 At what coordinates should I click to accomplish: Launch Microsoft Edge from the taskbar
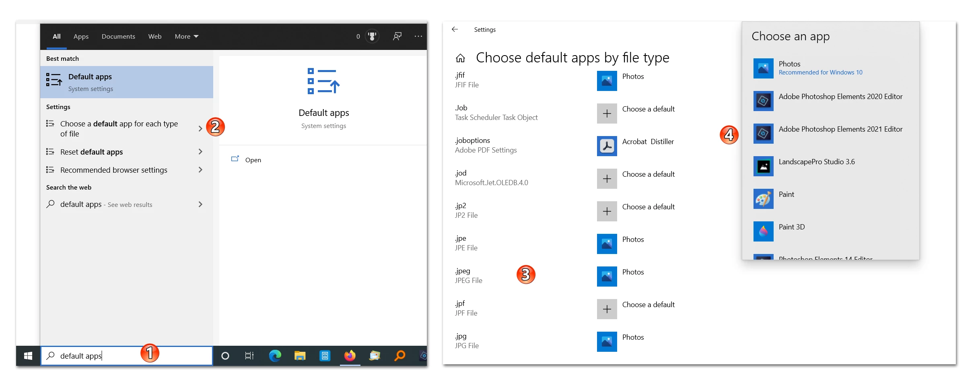point(275,356)
